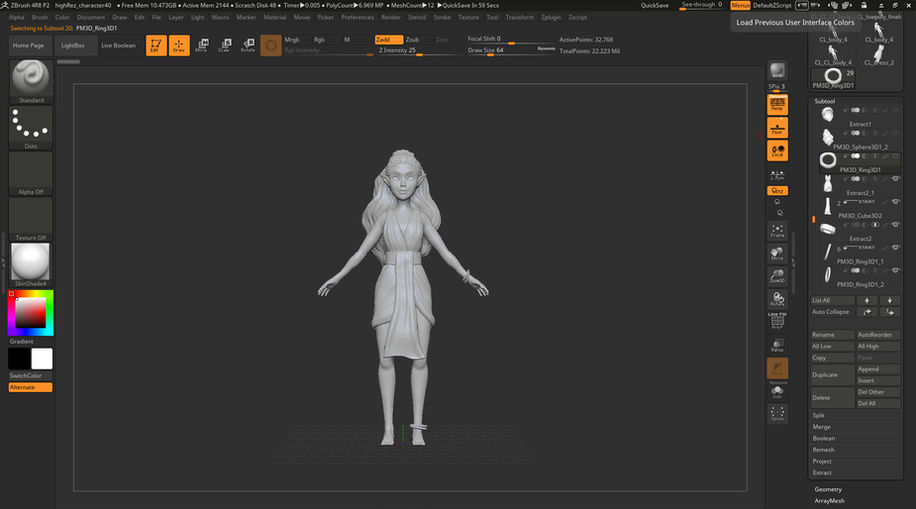Select the Move transform tool
The image size is (916, 509).
pyautogui.click(x=203, y=45)
